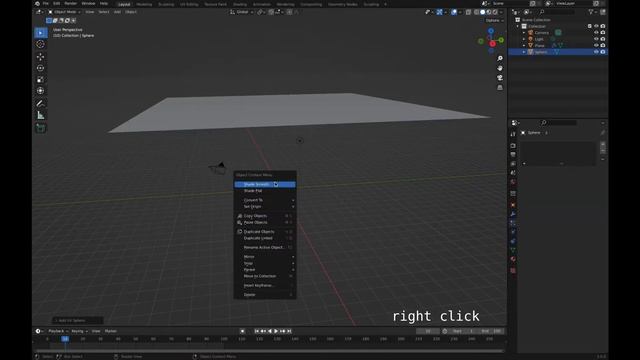Screen dimensions: 640x360
Task: Choose Shade Smooth in context menu
Action: (x=264, y=184)
